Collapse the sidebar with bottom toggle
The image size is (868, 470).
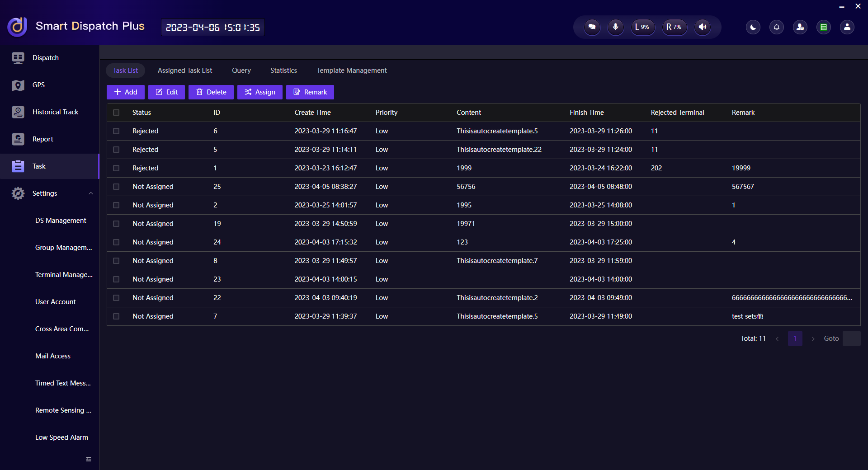pos(89,459)
